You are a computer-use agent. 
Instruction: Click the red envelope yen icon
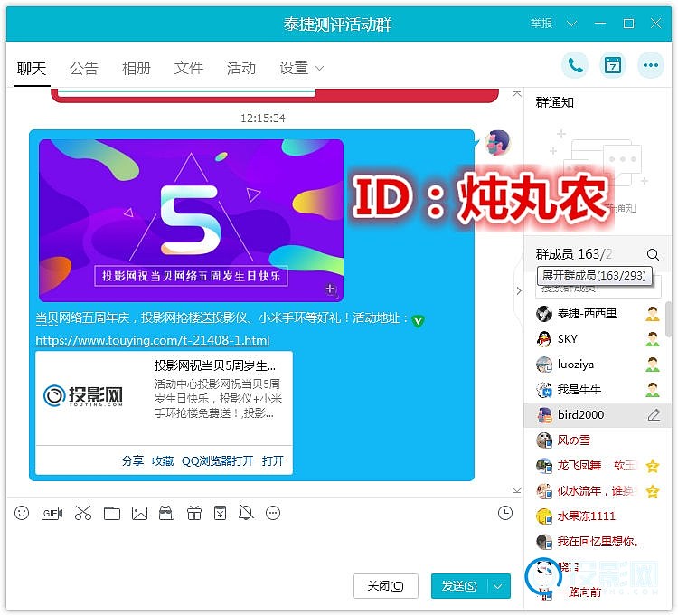pyautogui.click(x=220, y=513)
